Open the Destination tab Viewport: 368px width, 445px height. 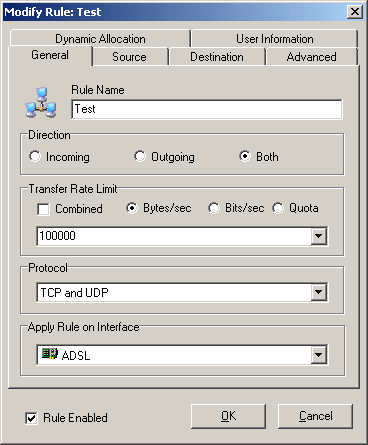tap(217, 57)
